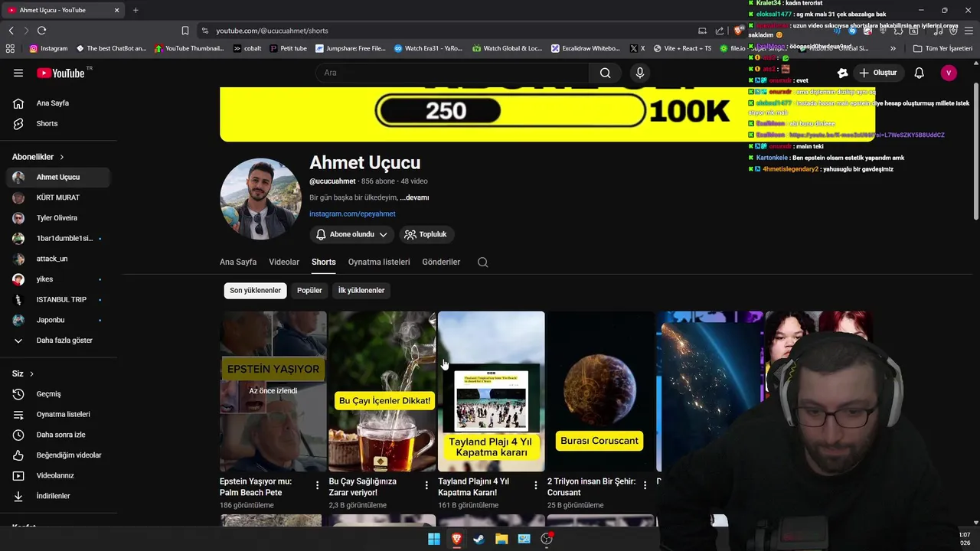The width and height of the screenshot is (980, 551).
Task: Open Videolarınız in sidebar
Action: click(x=55, y=475)
